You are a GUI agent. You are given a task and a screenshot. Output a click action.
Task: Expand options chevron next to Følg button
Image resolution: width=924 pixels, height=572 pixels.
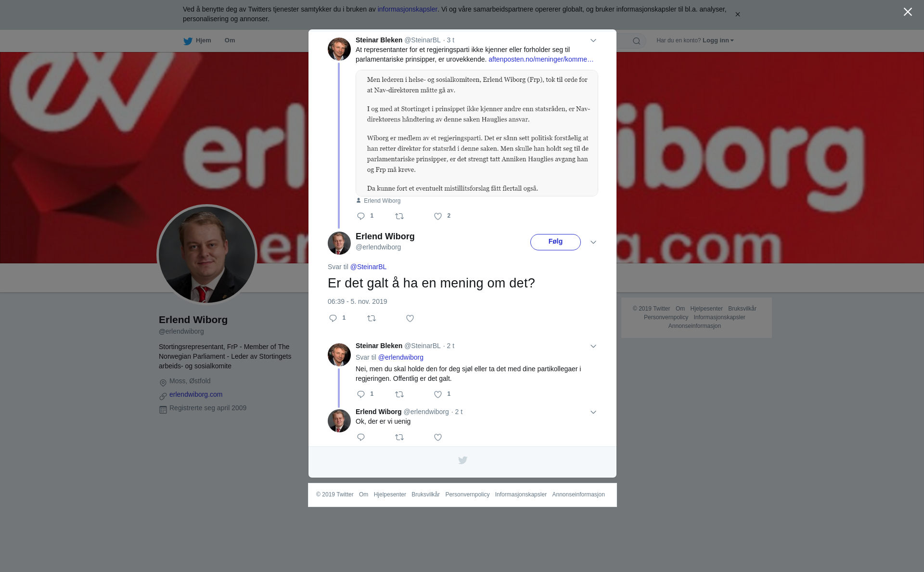click(x=593, y=242)
